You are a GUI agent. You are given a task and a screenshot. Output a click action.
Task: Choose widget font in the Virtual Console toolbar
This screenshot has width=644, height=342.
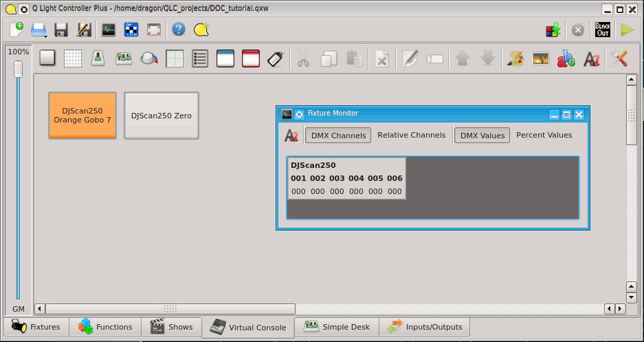pyautogui.click(x=592, y=58)
